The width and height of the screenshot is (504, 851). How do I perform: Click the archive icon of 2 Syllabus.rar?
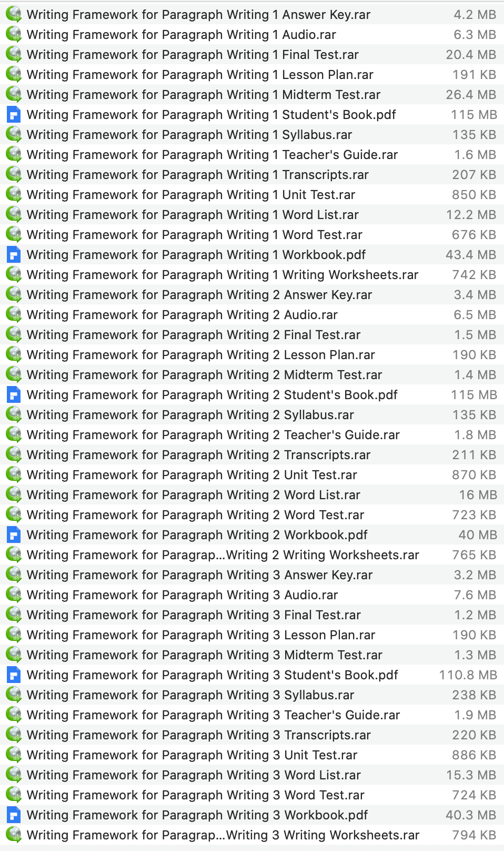click(14, 414)
